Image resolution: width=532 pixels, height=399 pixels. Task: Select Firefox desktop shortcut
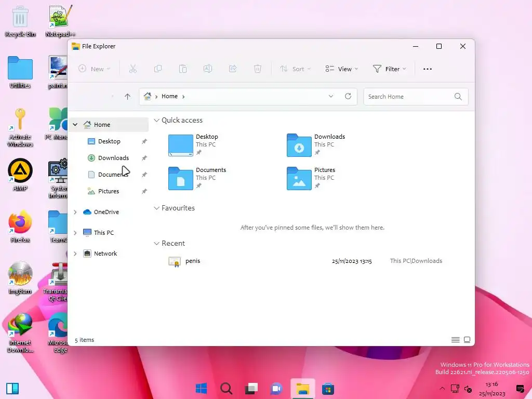20,227
